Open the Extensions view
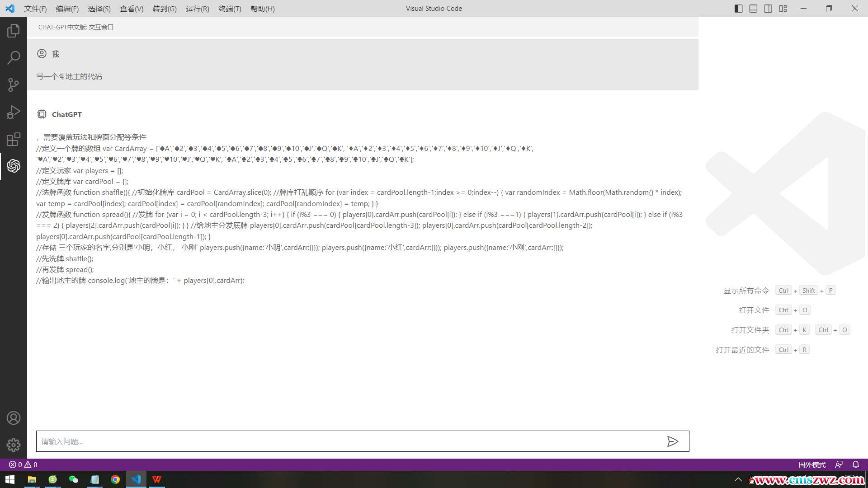 (x=14, y=139)
